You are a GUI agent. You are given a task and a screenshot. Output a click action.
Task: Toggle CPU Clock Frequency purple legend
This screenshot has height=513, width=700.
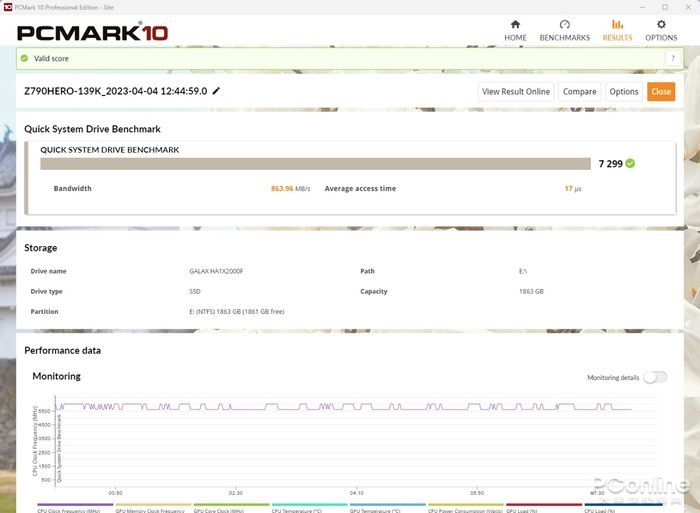point(75,505)
